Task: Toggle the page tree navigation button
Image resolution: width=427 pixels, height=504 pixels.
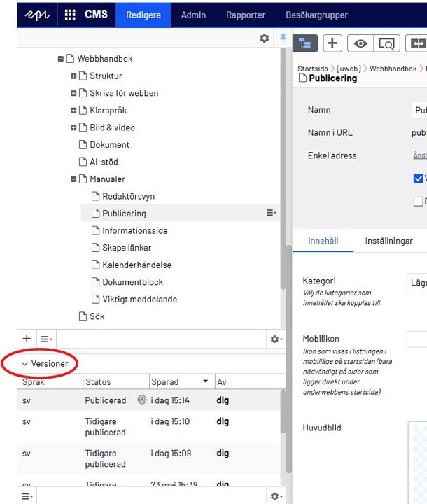Action: tap(305, 43)
